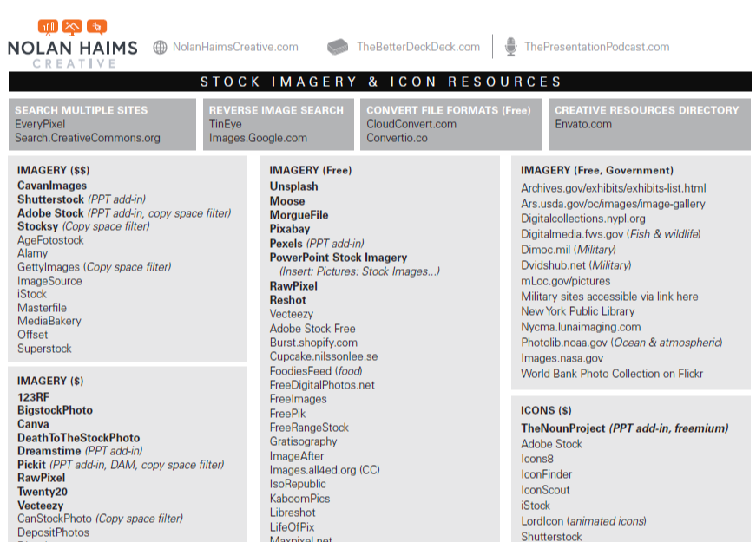Click Unsplash in Imagery (Free)
Screen dimensions: 756x542
(x=293, y=186)
